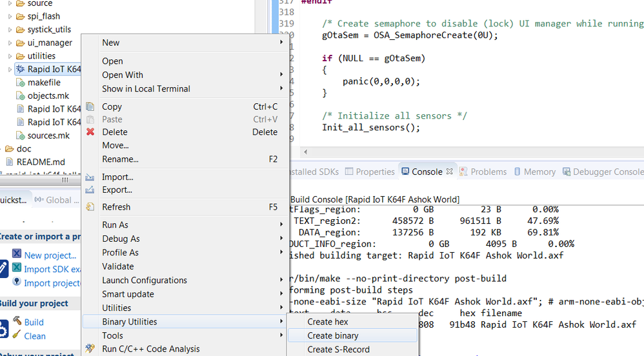Click the Build hammer icon
The width and height of the screenshot is (644, 356).
click(x=17, y=321)
